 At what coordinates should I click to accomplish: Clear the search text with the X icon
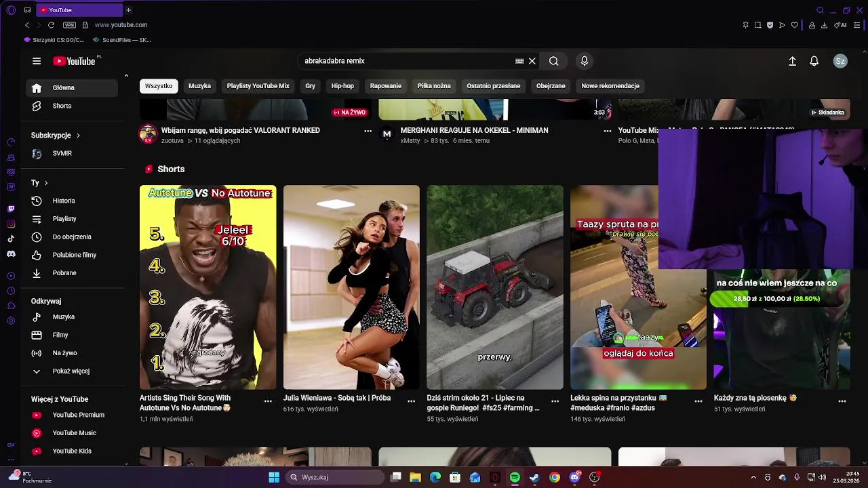click(x=532, y=61)
